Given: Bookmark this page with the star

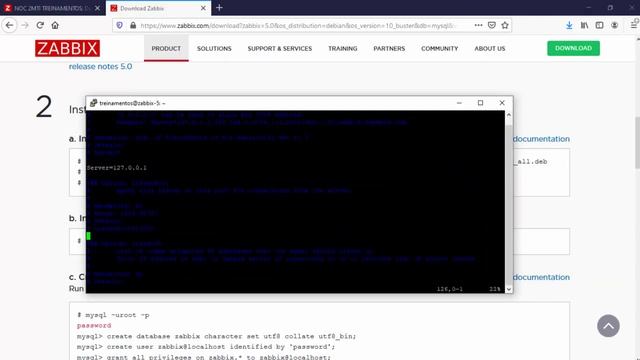Looking at the screenshot, I should (505, 25).
